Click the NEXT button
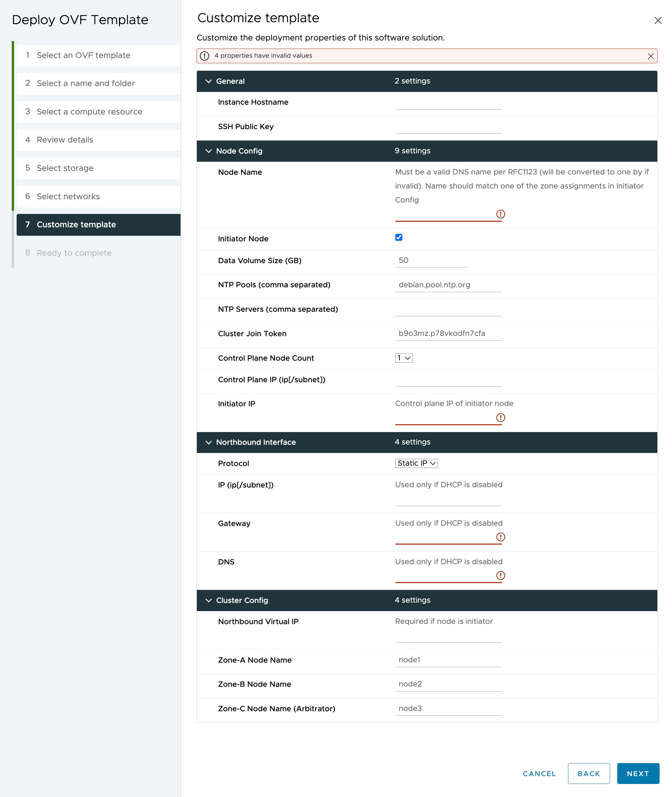The image size is (672, 797). tap(638, 774)
